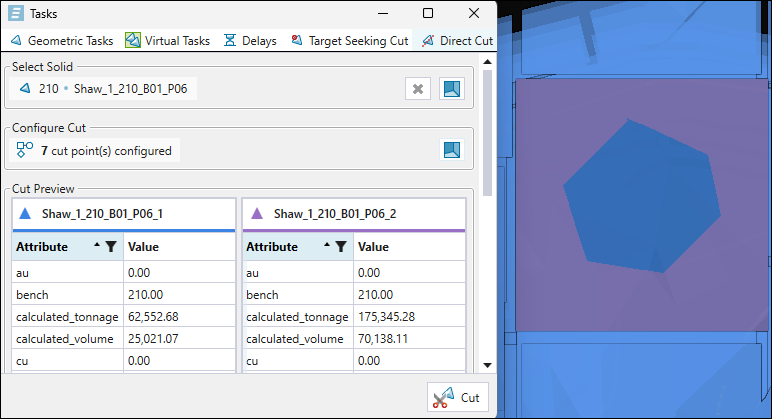Open the Geometric Tasks tab
This screenshot has height=419, width=772.
click(x=62, y=41)
